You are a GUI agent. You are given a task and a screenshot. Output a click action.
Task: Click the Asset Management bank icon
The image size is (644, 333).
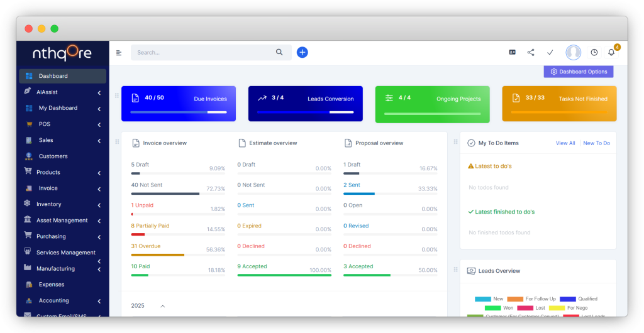pyautogui.click(x=28, y=219)
